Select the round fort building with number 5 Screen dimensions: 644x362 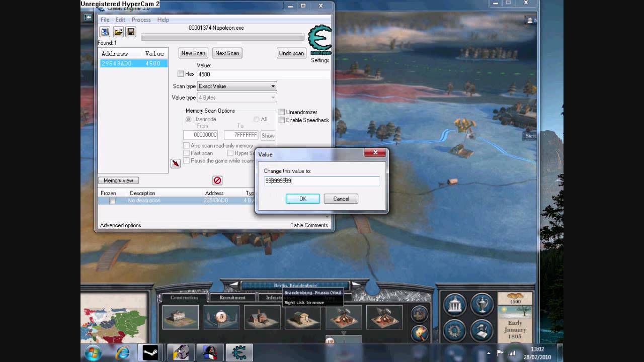[x=221, y=317]
